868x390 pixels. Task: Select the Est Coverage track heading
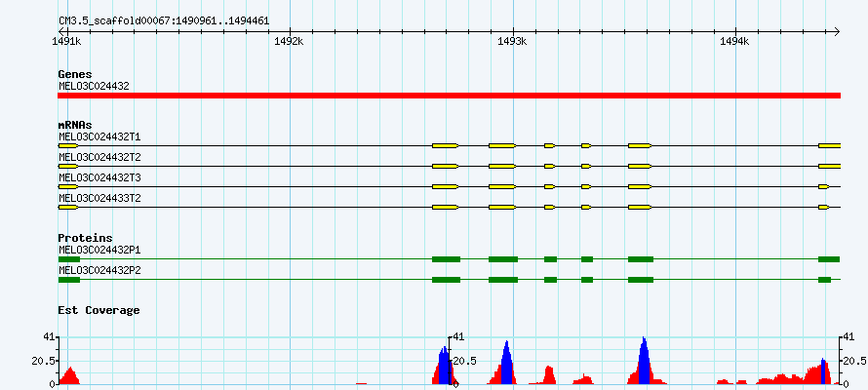[99, 310]
